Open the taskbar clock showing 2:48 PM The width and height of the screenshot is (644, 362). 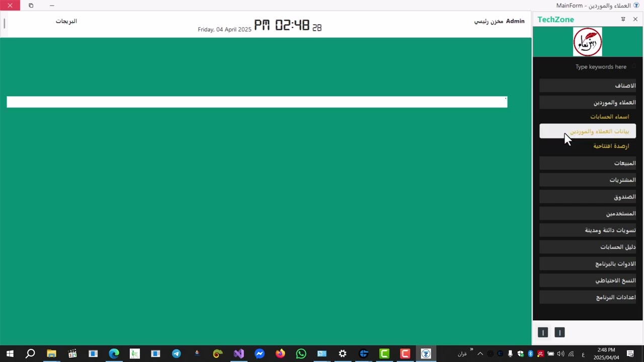(606, 353)
